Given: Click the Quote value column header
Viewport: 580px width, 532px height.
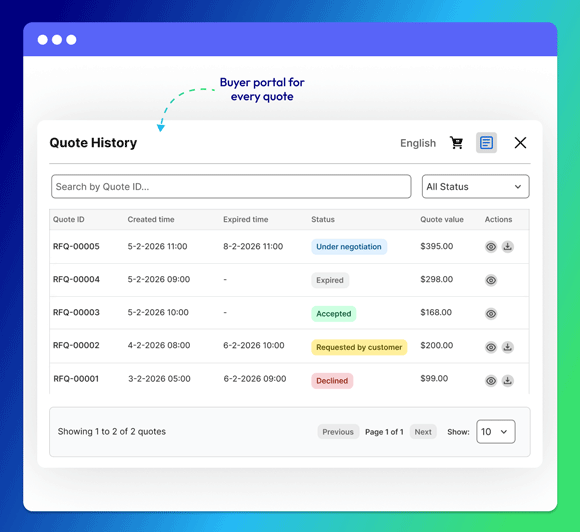Looking at the screenshot, I should pyautogui.click(x=442, y=219).
